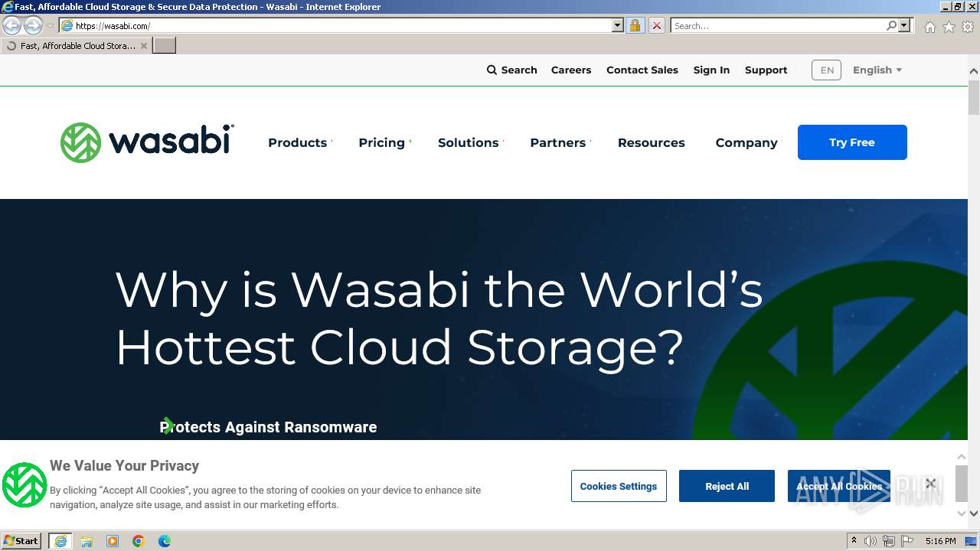This screenshot has height=551, width=980.
Task: Open Favorites star icon
Action: coord(949,27)
